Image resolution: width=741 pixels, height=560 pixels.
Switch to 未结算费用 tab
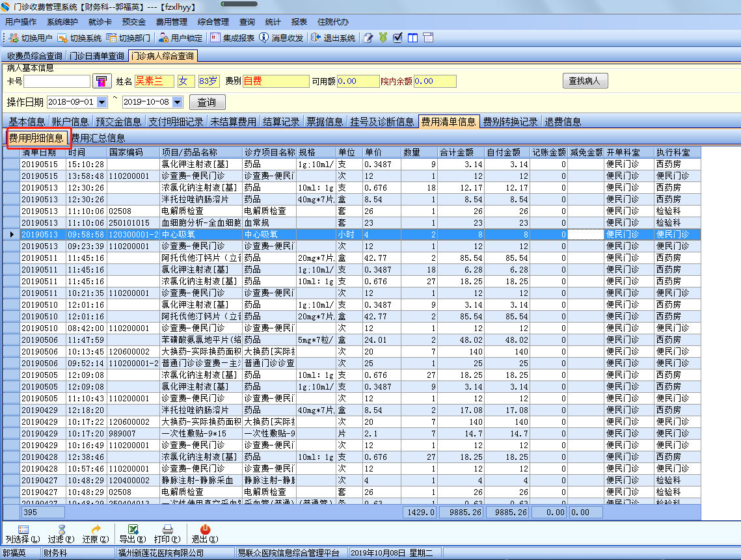tap(234, 122)
